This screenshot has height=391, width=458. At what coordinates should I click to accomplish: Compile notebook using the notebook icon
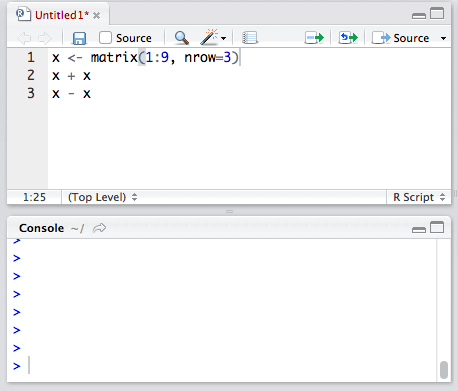[x=250, y=38]
